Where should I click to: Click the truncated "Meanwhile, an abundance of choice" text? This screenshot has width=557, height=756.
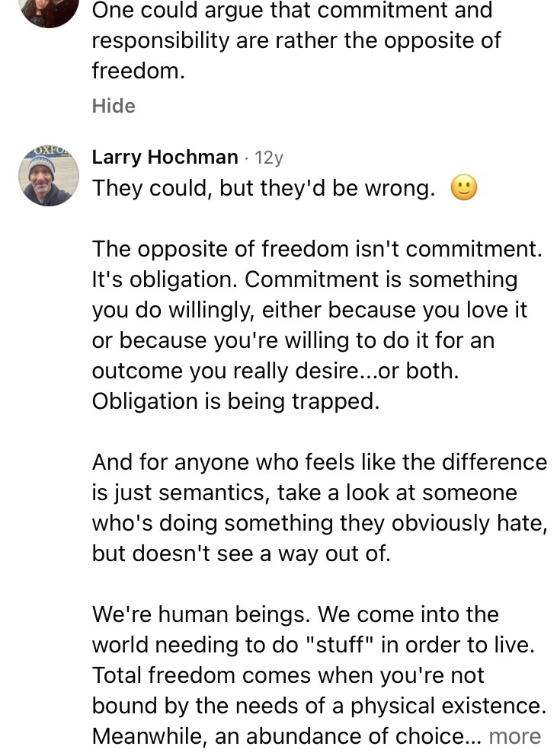(x=288, y=736)
